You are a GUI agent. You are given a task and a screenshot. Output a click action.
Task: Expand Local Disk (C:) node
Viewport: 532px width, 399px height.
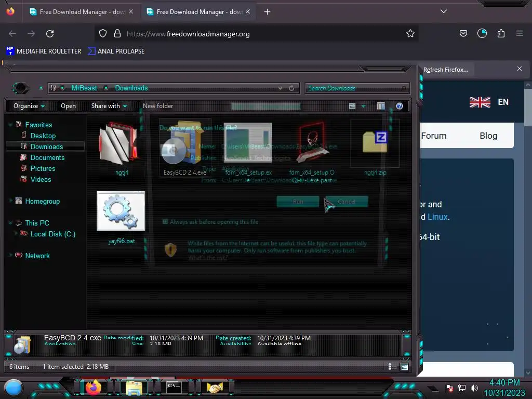(x=16, y=233)
